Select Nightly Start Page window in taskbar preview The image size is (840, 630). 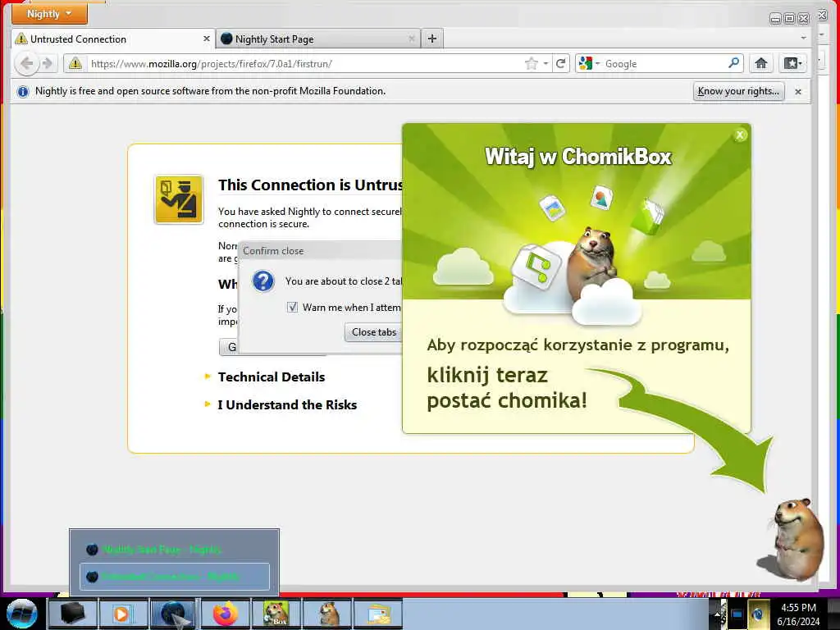[x=175, y=549]
